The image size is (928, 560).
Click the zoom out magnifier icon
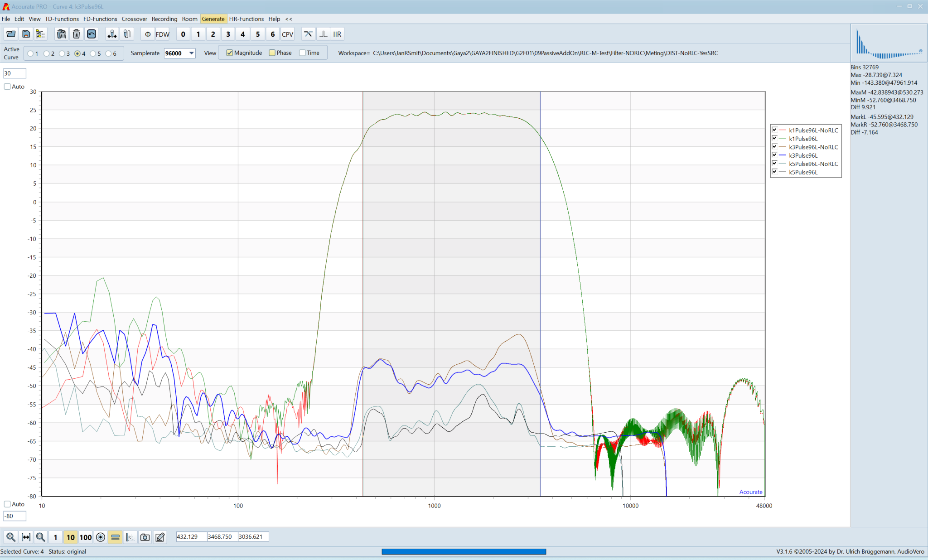pos(41,537)
